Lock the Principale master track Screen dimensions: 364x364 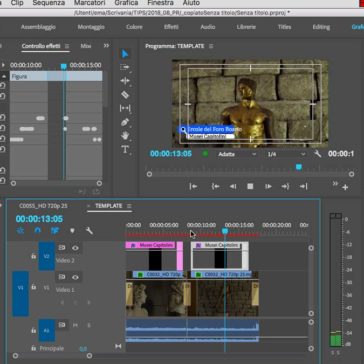(33, 348)
